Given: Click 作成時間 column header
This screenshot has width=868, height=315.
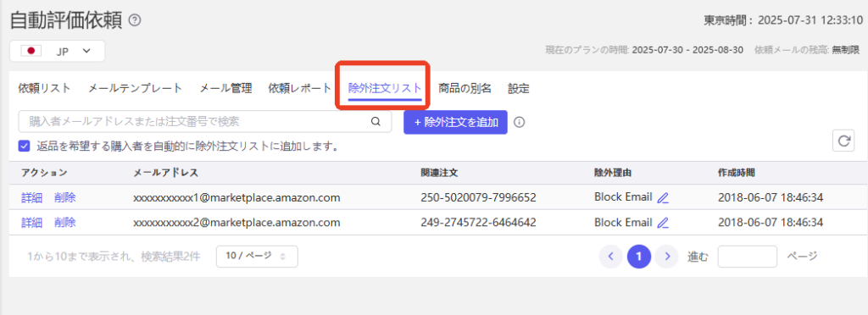Looking at the screenshot, I should [x=737, y=173].
